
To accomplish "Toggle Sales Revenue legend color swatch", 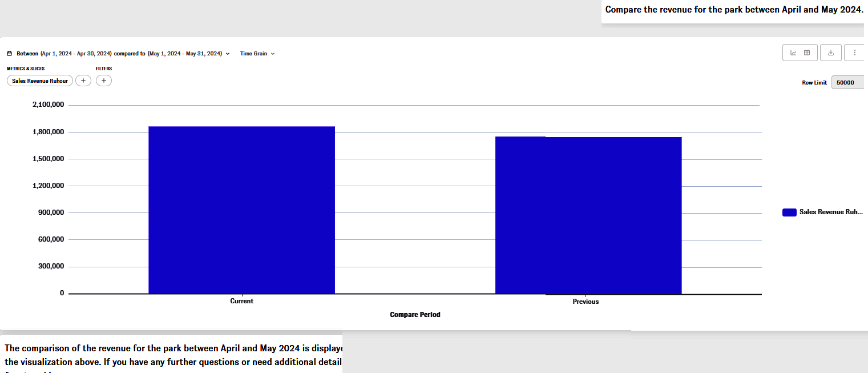I will [789, 212].
